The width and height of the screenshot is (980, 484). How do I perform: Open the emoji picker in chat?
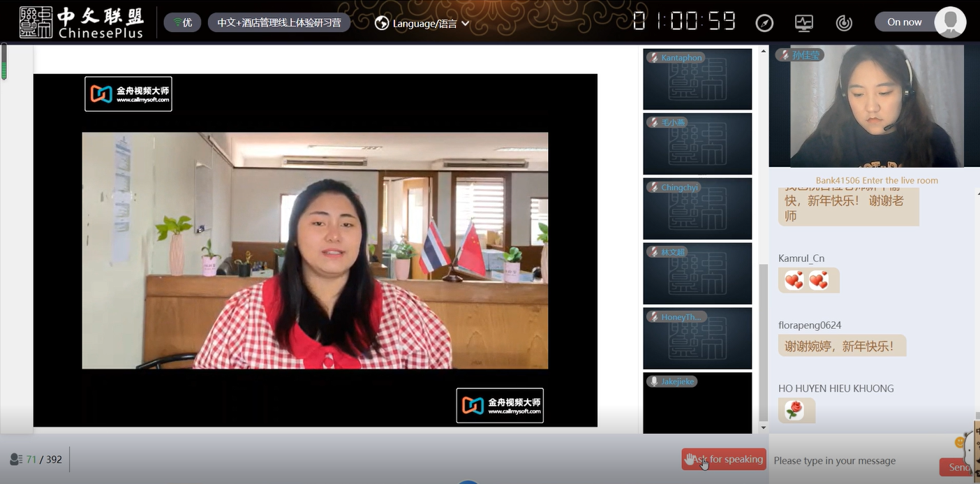coord(961,442)
